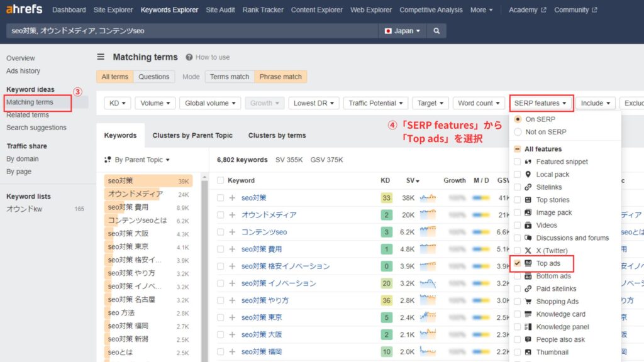Image resolution: width=644 pixels, height=362 pixels.
Task: Switch to Clusters by terms tab
Action: click(277, 136)
